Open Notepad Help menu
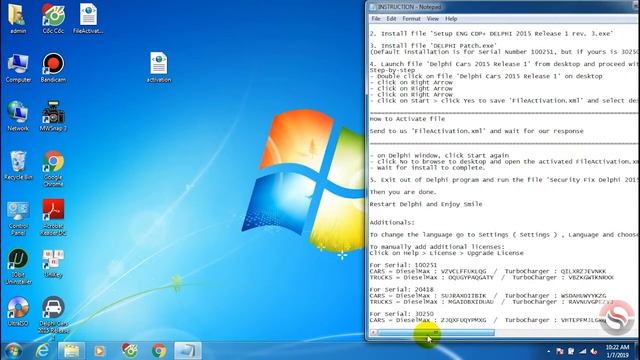Viewport: 640px width, 360px height. tap(451, 19)
